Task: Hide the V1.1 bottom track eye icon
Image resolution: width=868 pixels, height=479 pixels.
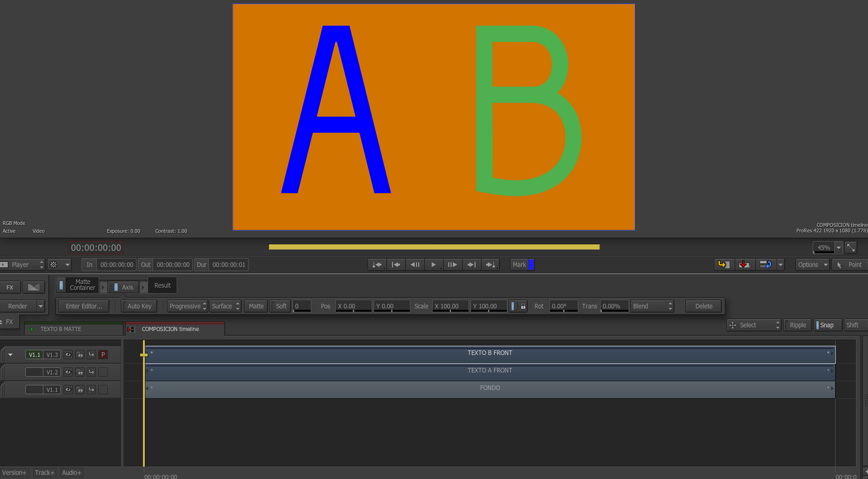Action: 68,390
